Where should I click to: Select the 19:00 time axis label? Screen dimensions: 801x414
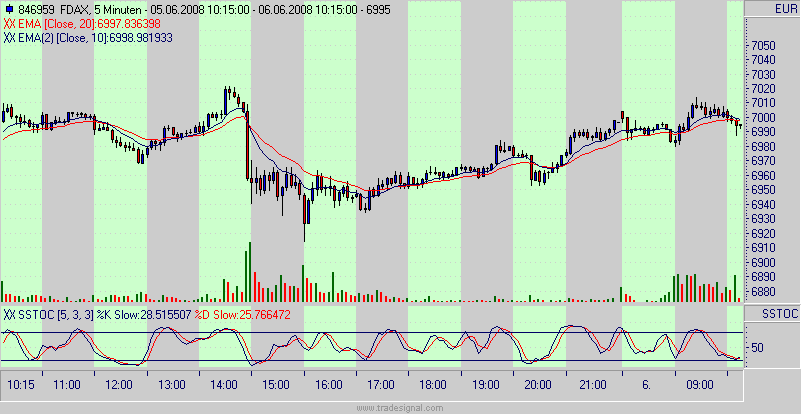click(486, 385)
